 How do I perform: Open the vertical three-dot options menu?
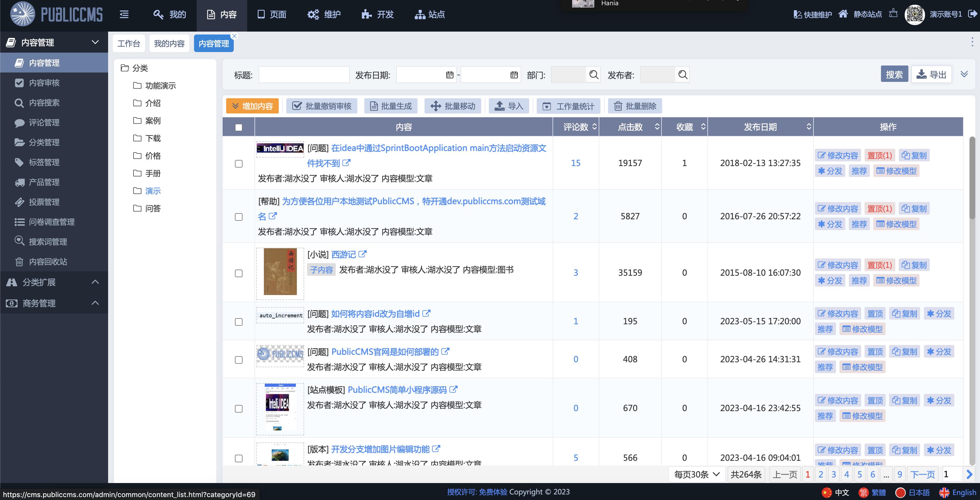point(972,42)
